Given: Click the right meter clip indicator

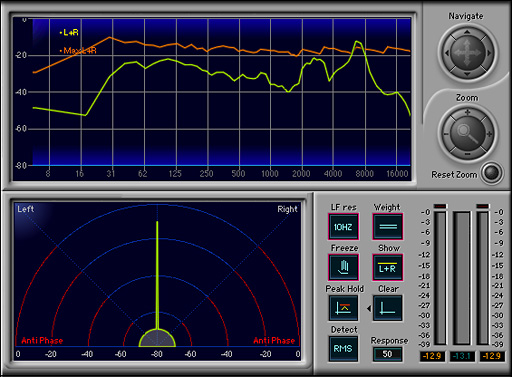Looking at the screenshot, I should point(482,206).
